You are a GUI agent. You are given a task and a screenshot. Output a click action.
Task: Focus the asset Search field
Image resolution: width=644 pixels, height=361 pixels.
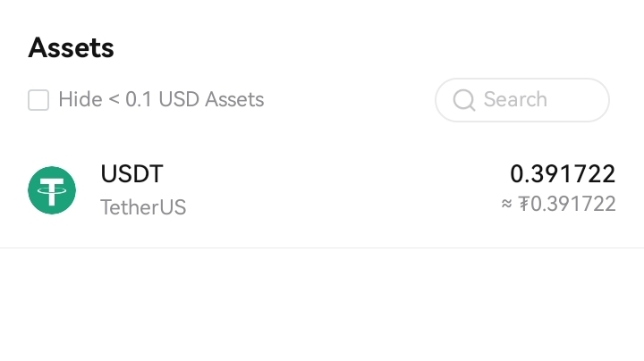coord(521,100)
